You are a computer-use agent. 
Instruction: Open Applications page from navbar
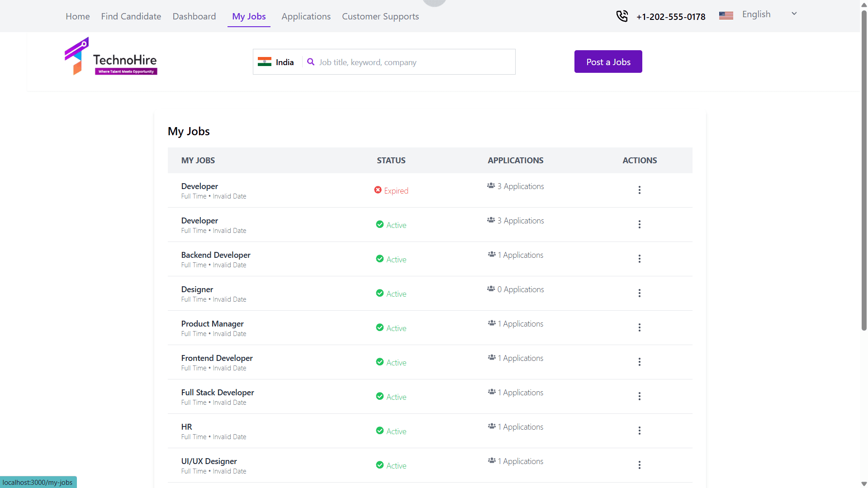(306, 16)
